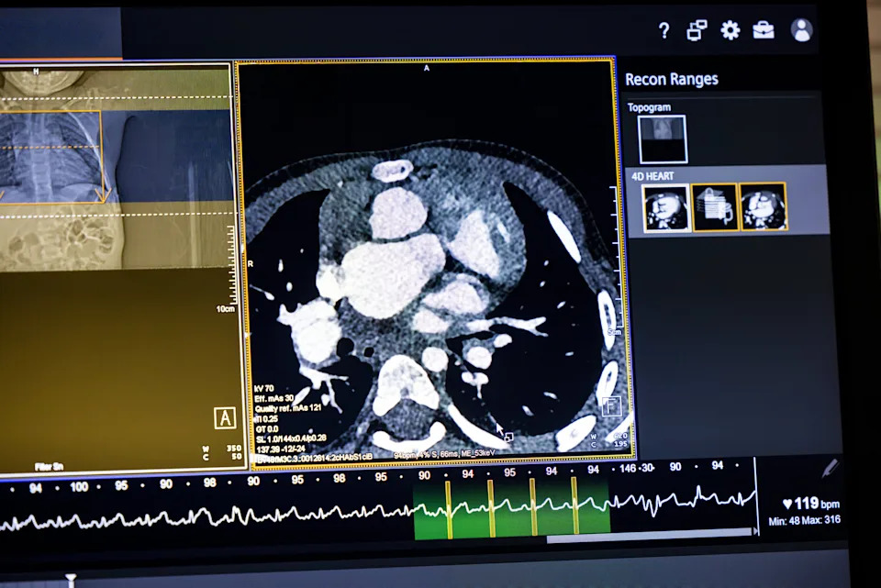Click the small arrow at ECG scrollbar end
Image resolution: width=881 pixels, height=588 pixels.
[755, 531]
